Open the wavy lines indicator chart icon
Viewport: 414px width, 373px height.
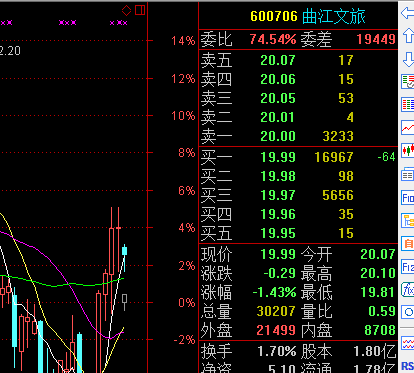point(407,343)
